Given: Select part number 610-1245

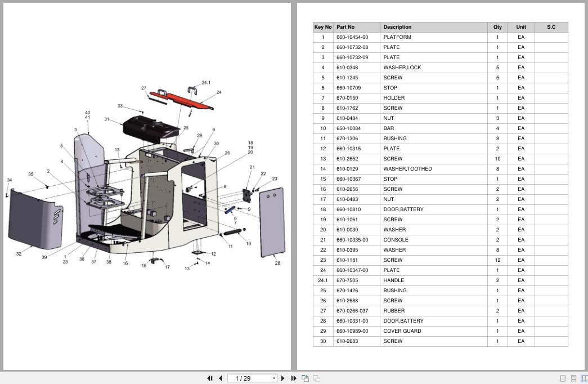Looking at the screenshot, I should [x=347, y=78].
